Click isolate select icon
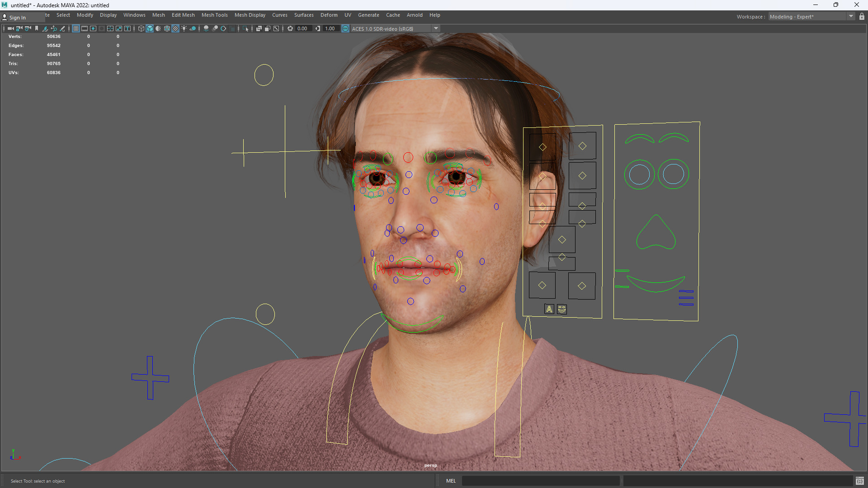Screen dimensions: 868x488 pyautogui.click(x=245, y=28)
